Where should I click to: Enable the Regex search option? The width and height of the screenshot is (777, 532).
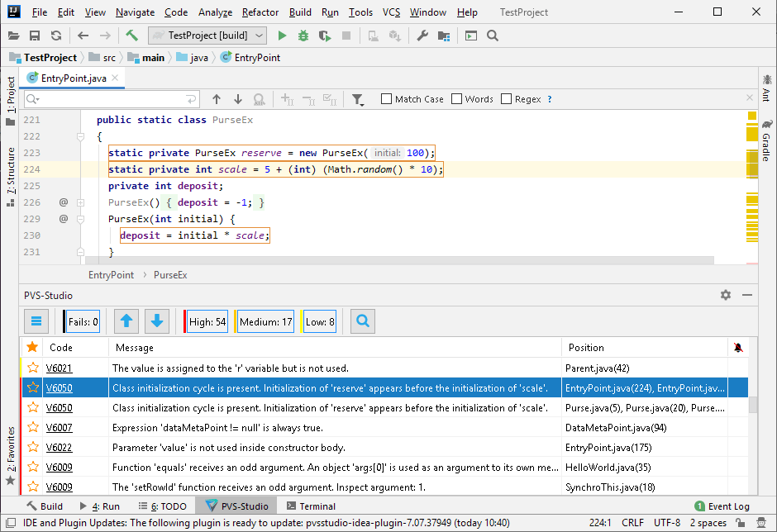[x=507, y=99]
